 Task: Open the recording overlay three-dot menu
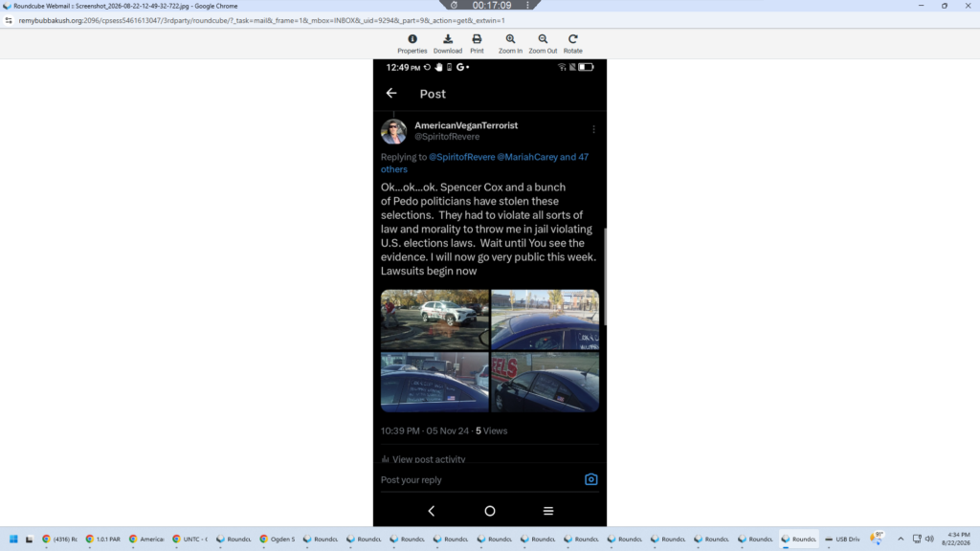[527, 5]
